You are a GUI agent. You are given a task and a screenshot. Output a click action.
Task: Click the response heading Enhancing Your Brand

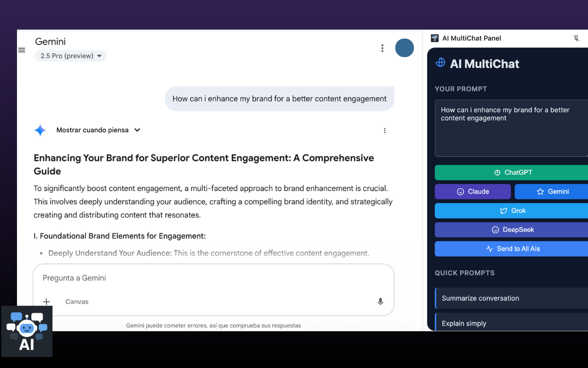[204, 164]
